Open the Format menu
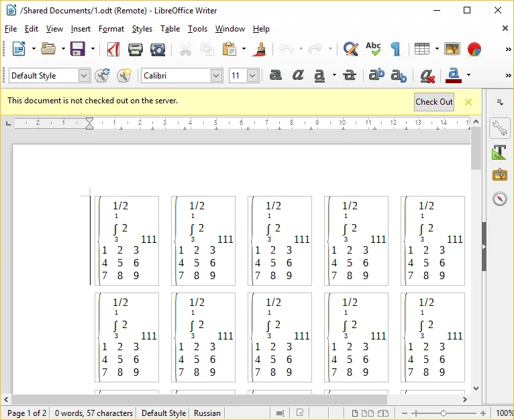 [111, 29]
